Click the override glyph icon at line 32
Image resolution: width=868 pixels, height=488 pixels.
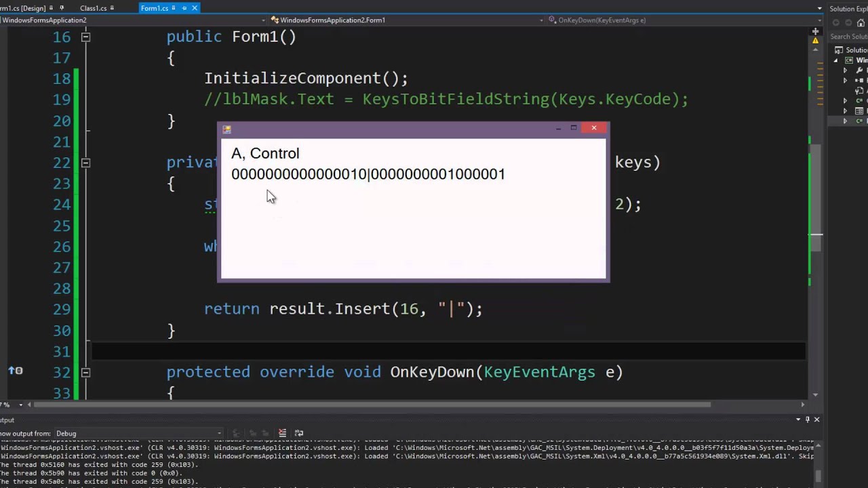point(15,371)
